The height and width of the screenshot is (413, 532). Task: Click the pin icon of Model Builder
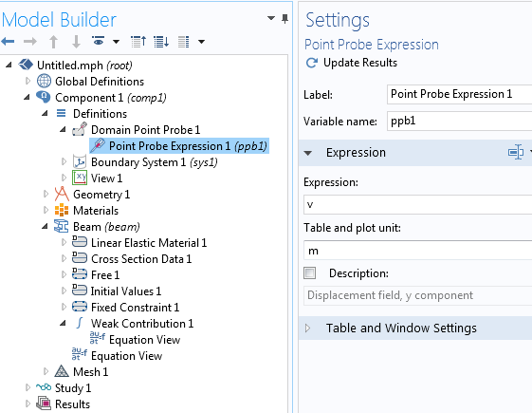click(x=285, y=19)
